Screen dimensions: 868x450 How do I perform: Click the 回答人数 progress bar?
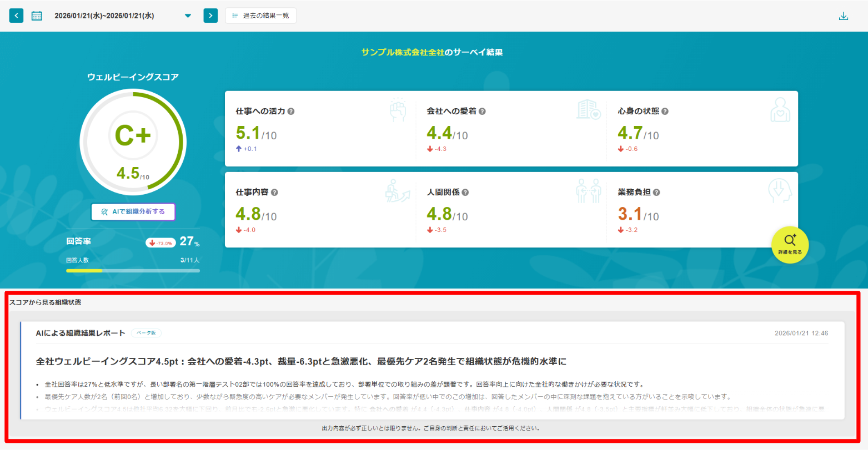(133, 271)
